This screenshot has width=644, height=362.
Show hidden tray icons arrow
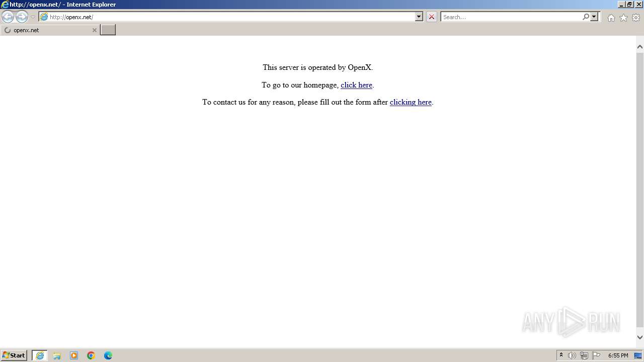click(561, 355)
